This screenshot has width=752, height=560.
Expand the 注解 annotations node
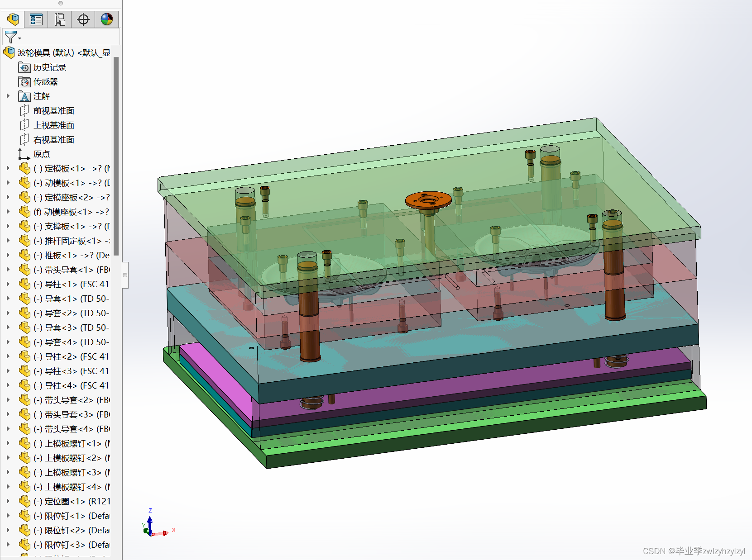[8, 96]
